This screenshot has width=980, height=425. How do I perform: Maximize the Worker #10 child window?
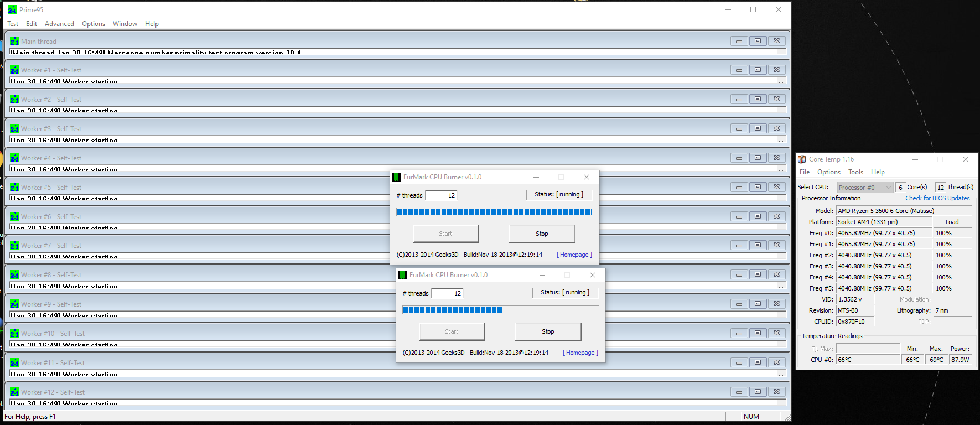[758, 333]
